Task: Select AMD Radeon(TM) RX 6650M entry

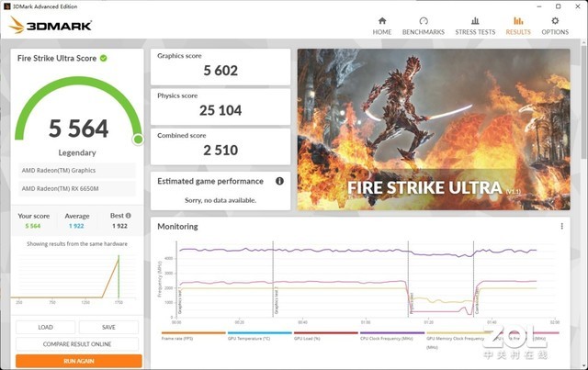Action: point(77,188)
